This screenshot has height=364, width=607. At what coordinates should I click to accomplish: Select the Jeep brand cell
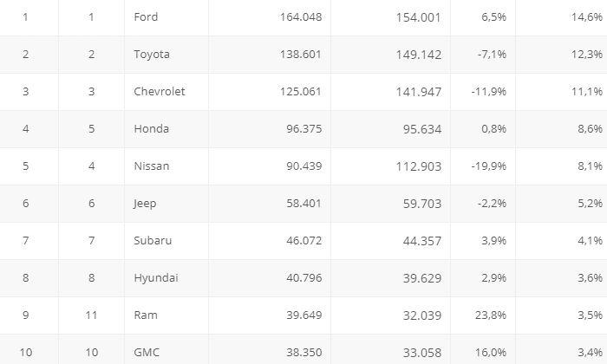click(145, 204)
